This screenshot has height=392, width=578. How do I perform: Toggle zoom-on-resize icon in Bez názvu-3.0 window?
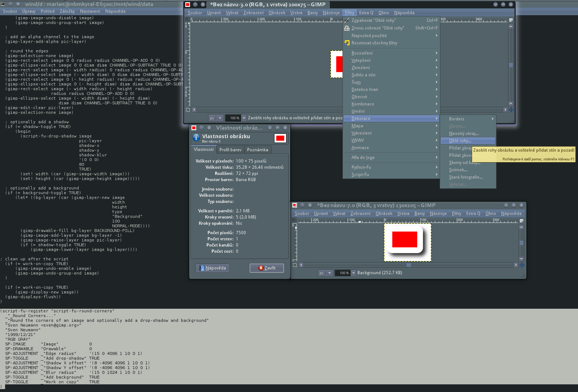click(511, 20)
